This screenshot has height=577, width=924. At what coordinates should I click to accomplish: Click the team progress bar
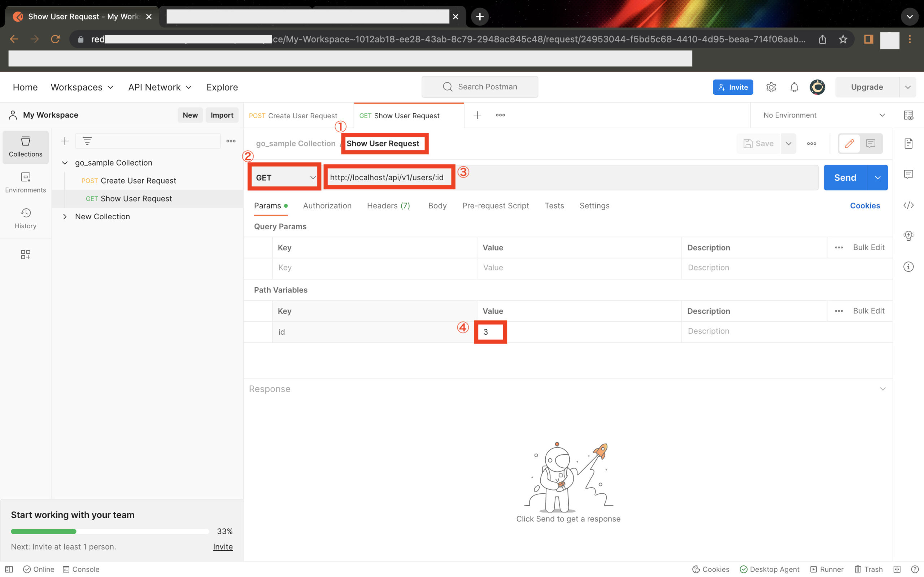pos(110,531)
